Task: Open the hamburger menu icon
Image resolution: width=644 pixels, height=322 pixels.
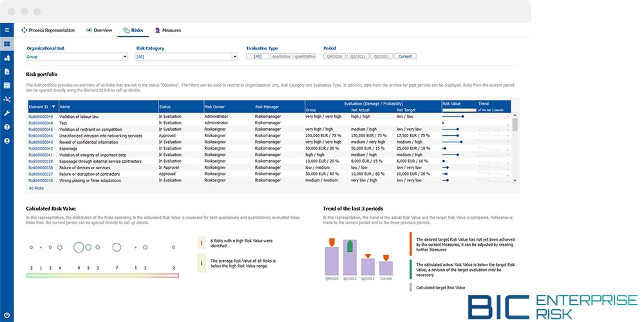Action: pos(6,30)
